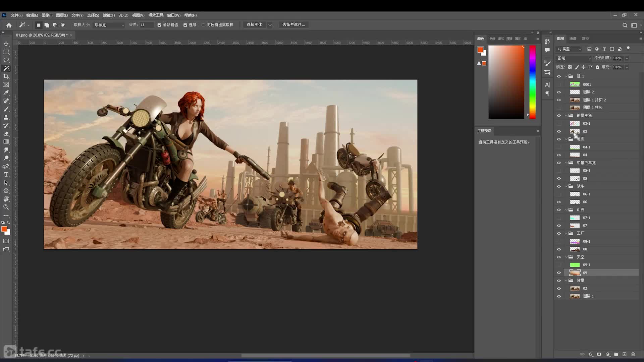Show the 03-1 layer

(559, 124)
